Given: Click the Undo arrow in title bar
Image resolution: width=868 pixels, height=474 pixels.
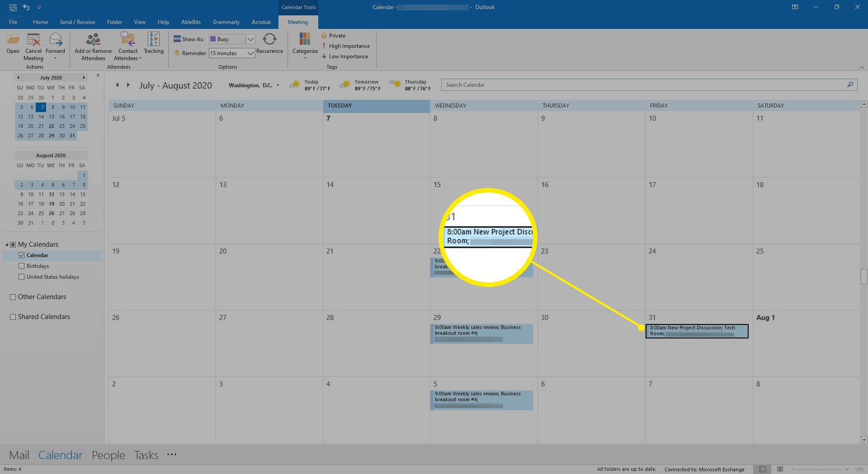Looking at the screenshot, I should pos(26,7).
